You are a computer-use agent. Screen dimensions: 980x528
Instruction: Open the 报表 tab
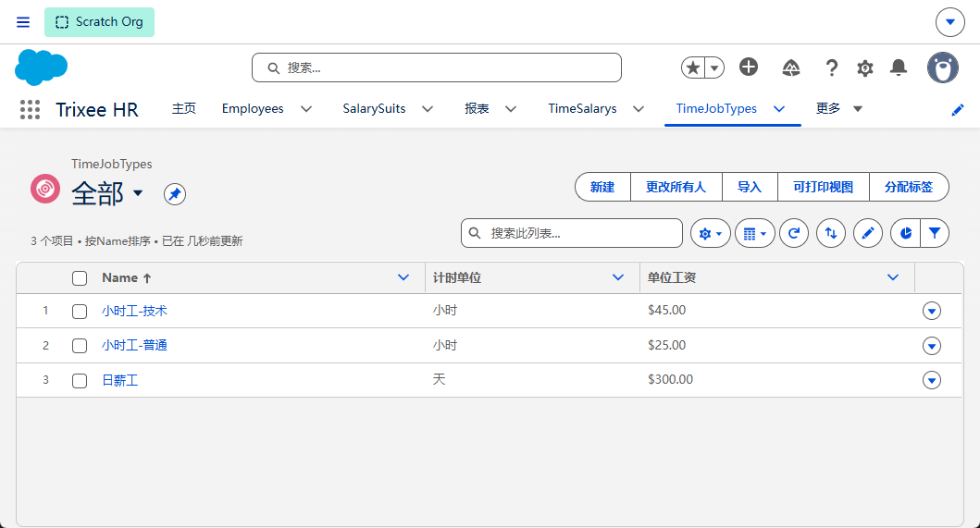coord(477,109)
